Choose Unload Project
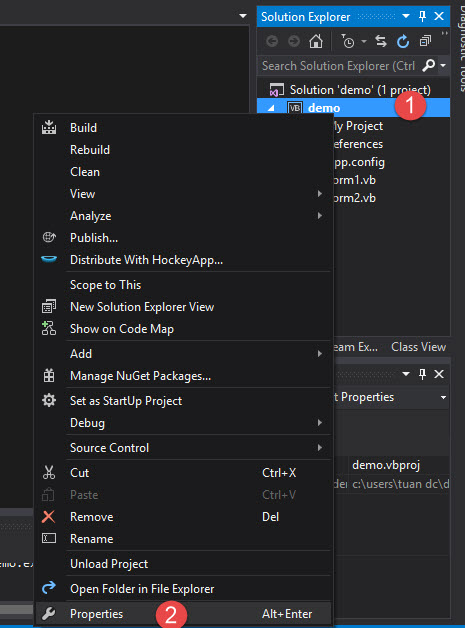 point(185,564)
